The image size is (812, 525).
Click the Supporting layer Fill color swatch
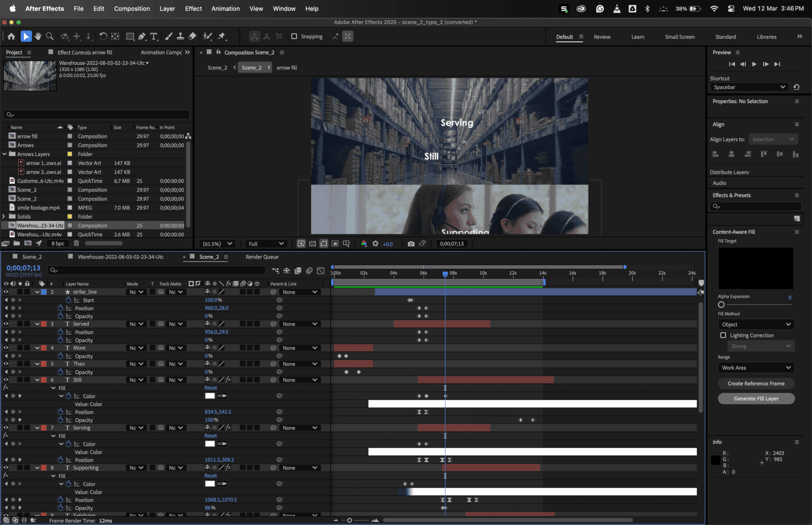coord(209,484)
